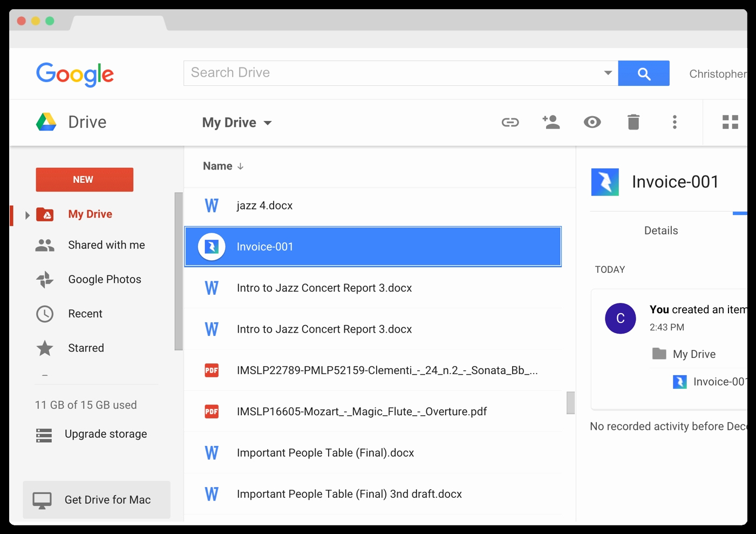Click Get Drive for Mac button

[x=97, y=500]
